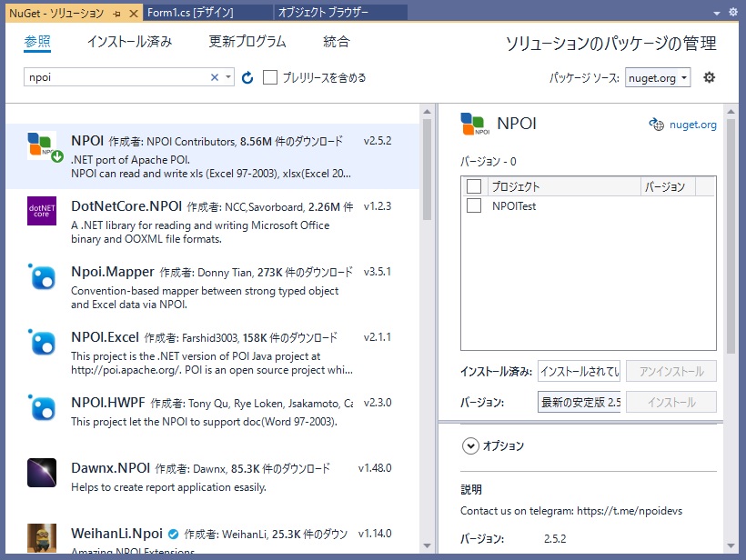Open the search history dropdown arrow
746x560 pixels.
click(228, 77)
